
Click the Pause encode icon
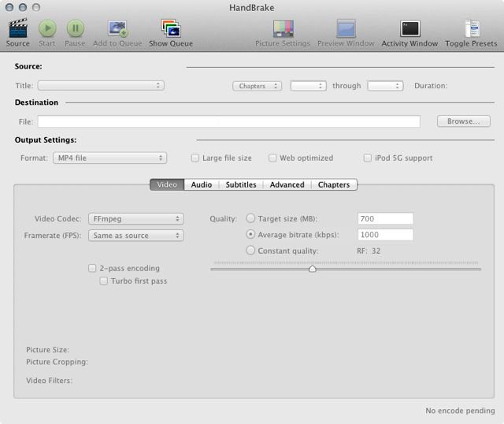(76, 28)
